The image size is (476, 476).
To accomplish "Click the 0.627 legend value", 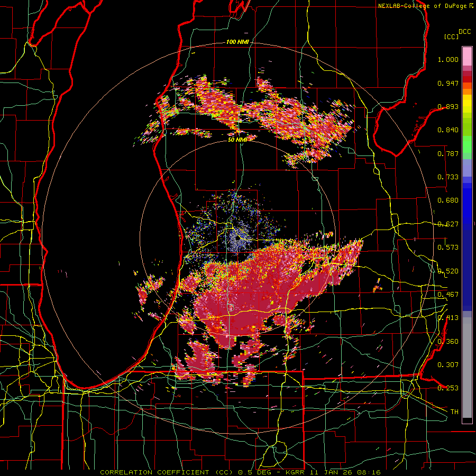I will click(x=448, y=224).
